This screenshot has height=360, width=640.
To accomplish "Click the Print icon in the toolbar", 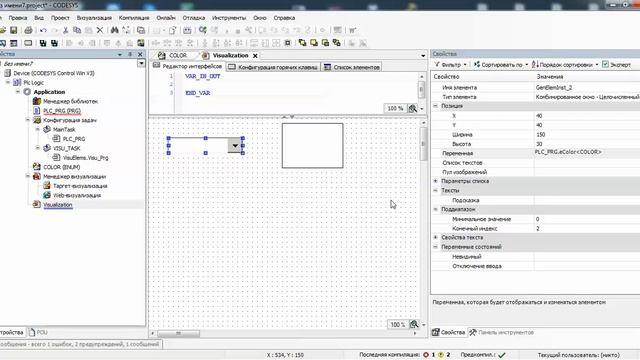I will (x=28, y=30).
